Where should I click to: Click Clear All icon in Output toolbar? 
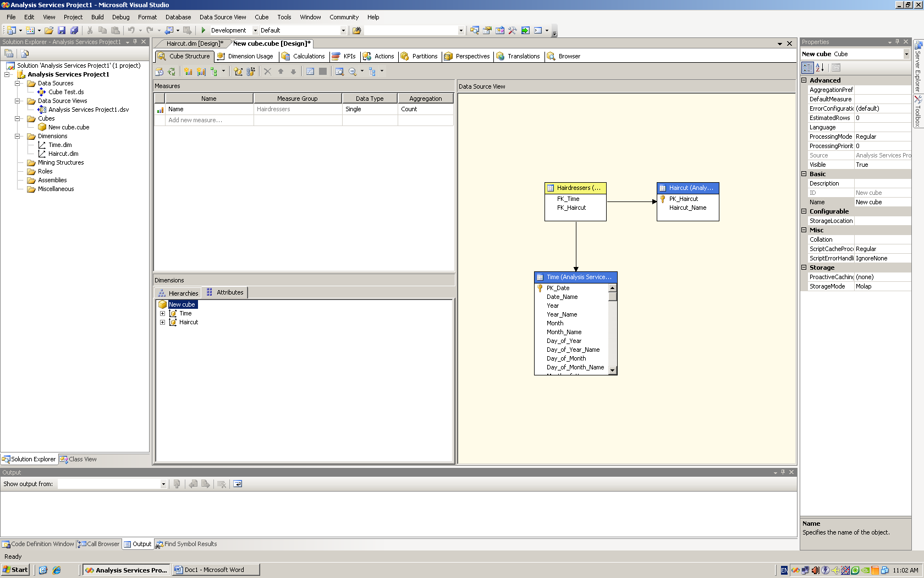coord(222,484)
